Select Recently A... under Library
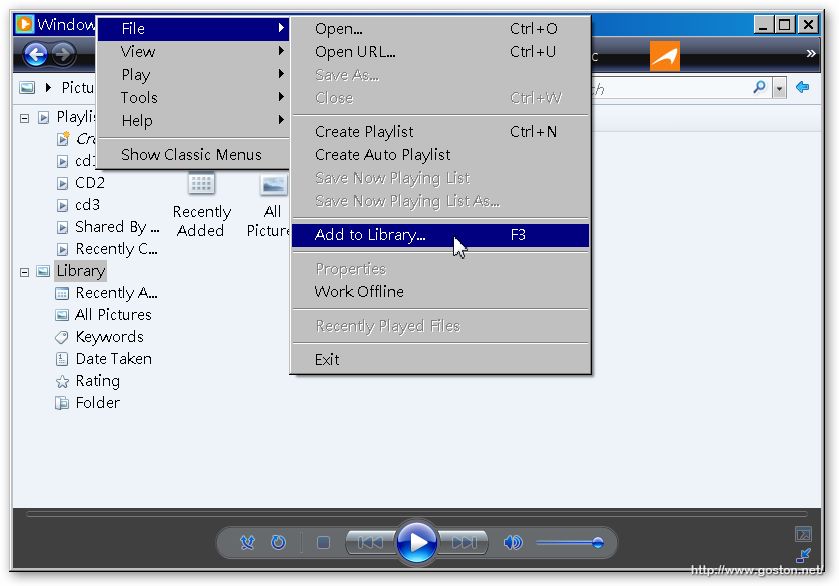Viewport: 839px width, 586px height. click(116, 293)
